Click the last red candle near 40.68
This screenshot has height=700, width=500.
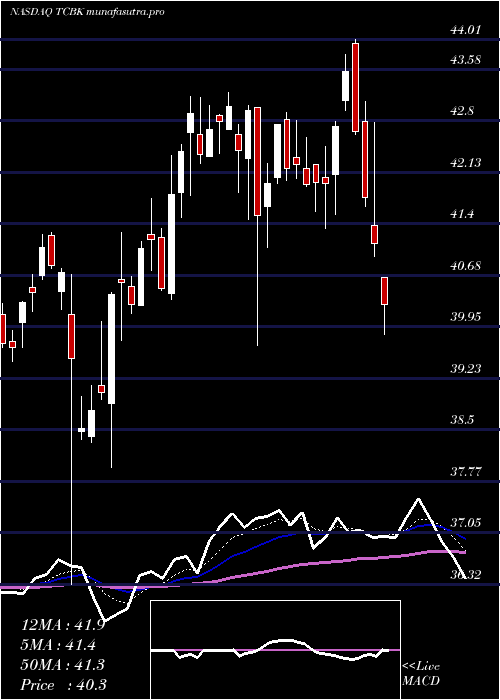click(x=384, y=291)
